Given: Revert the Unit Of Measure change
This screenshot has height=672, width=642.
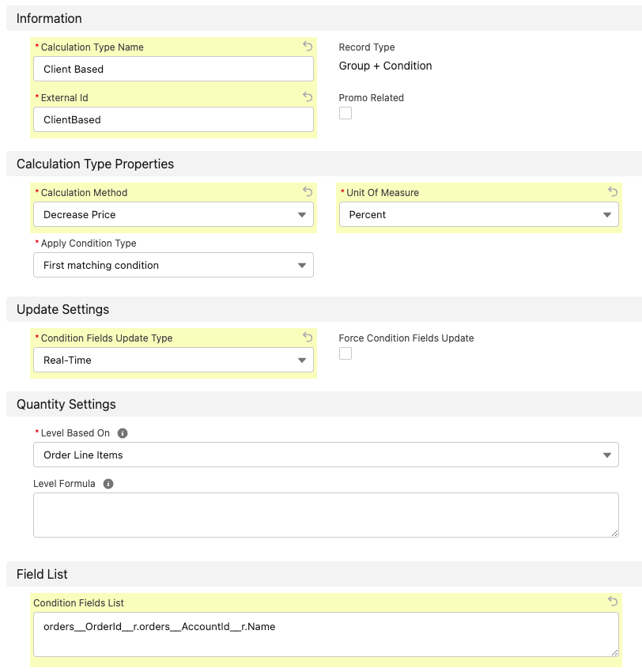Looking at the screenshot, I should tap(612, 192).
